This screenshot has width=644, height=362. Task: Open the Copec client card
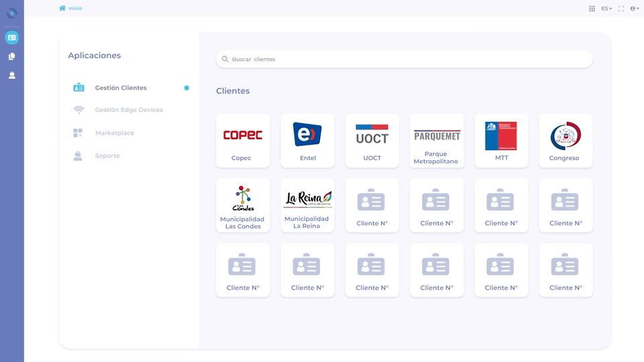click(x=243, y=141)
